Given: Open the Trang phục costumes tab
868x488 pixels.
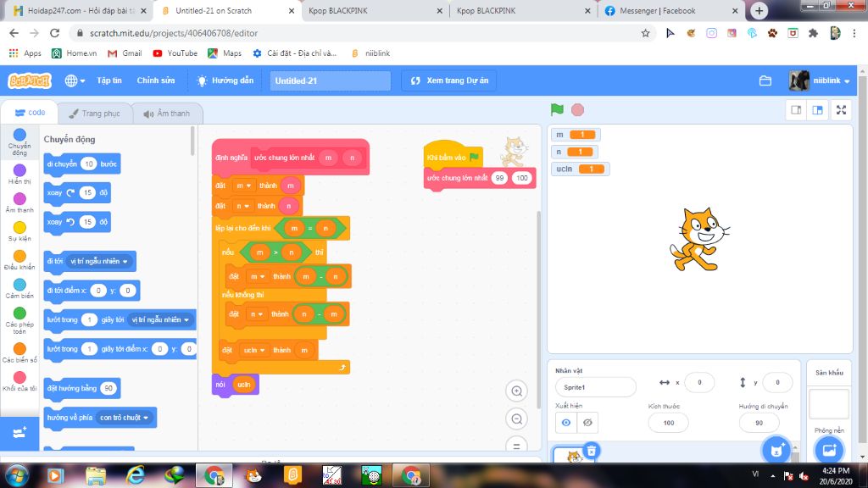Looking at the screenshot, I should tap(95, 114).
